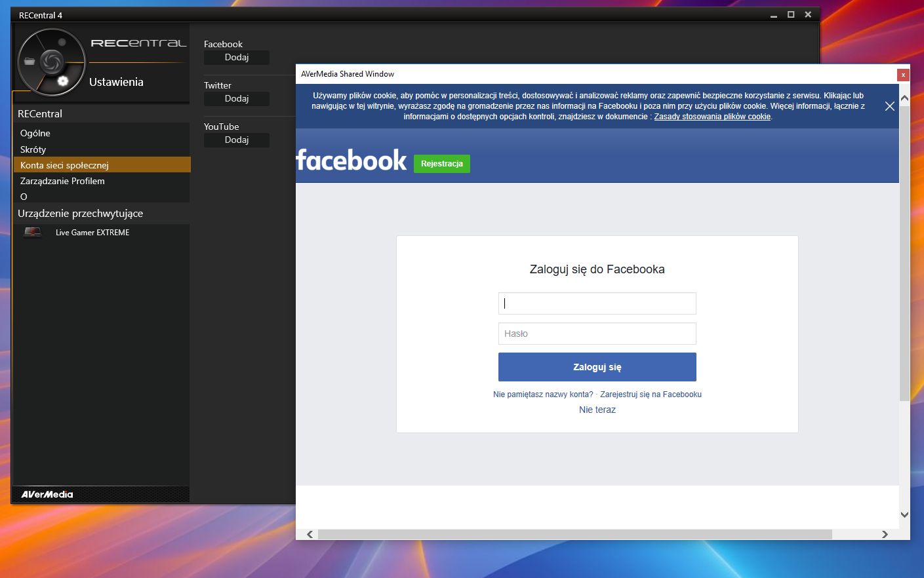Click into the Hasło password field
924x578 pixels.
click(x=597, y=334)
